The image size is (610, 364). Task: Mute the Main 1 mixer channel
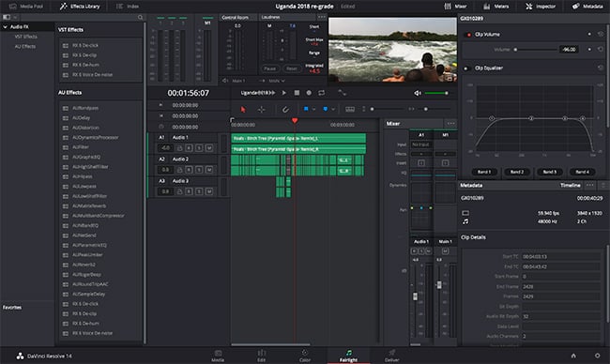pyautogui.click(x=446, y=251)
